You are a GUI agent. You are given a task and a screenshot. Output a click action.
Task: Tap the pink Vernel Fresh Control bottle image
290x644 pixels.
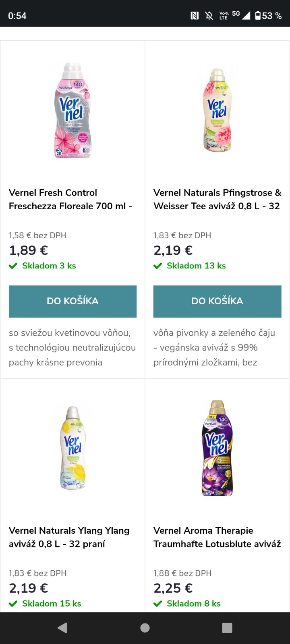73,111
